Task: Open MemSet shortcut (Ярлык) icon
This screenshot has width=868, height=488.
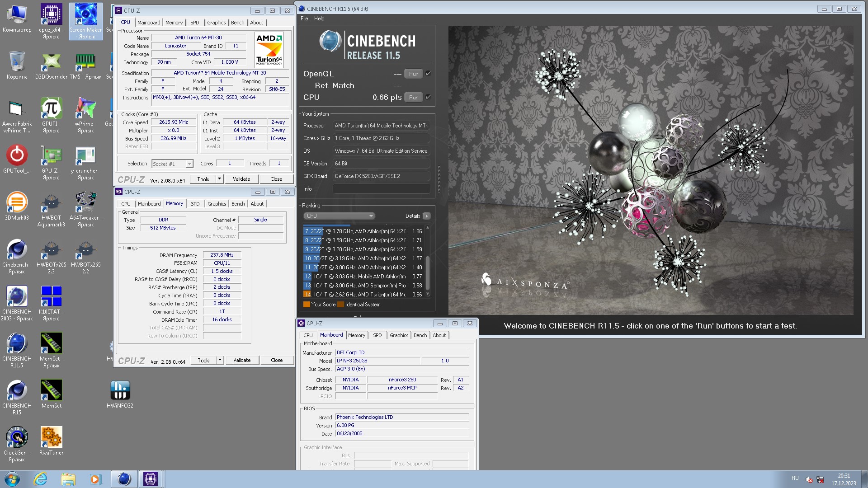Action: [51, 351]
